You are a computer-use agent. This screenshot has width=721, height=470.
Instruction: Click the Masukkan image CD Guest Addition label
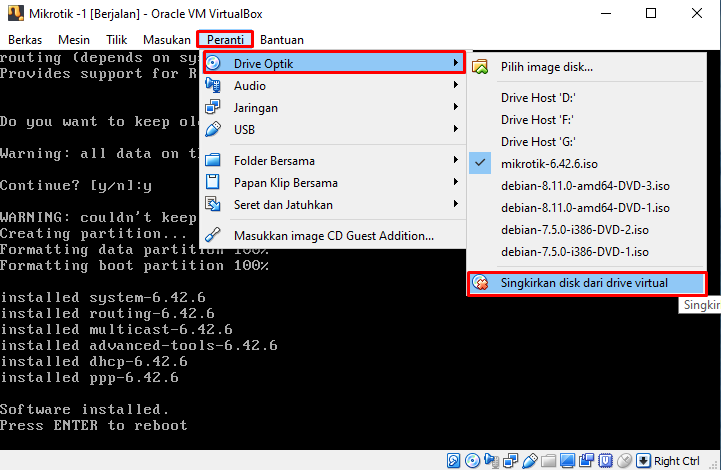334,236
